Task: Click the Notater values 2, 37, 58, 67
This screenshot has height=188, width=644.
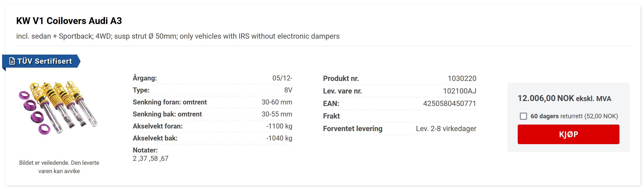Action: point(151,158)
